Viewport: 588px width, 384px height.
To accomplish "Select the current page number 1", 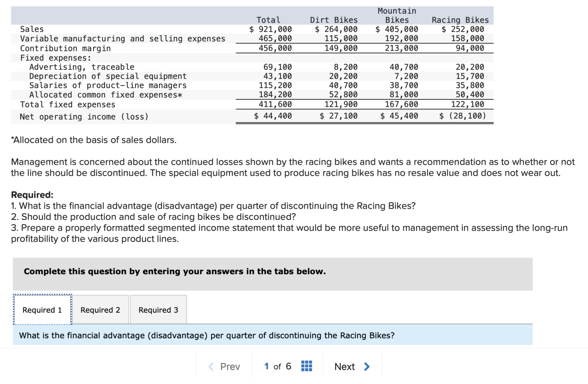I will click(267, 366).
